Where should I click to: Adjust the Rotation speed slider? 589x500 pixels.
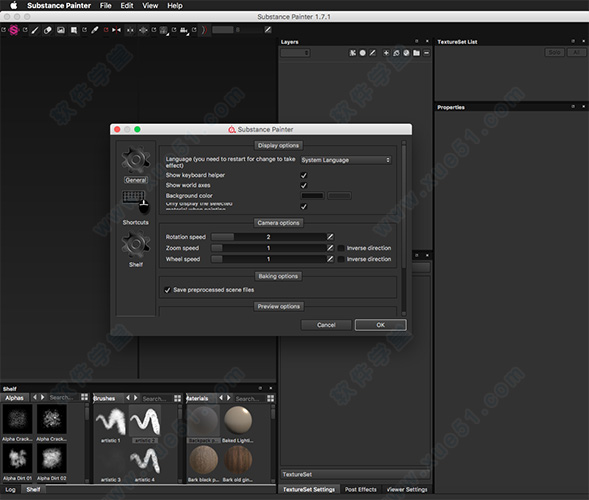269,237
